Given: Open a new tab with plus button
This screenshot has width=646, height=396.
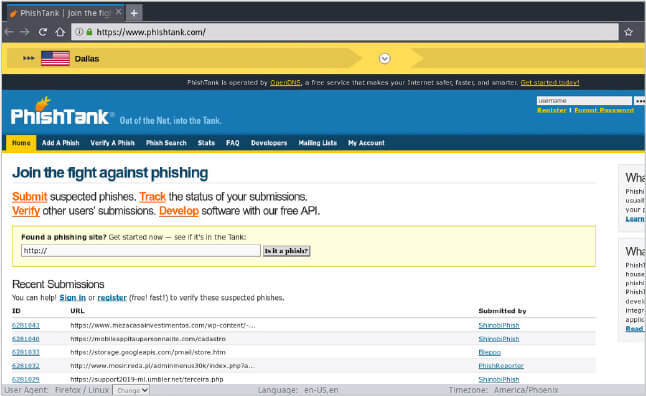Looking at the screenshot, I should coord(134,13).
